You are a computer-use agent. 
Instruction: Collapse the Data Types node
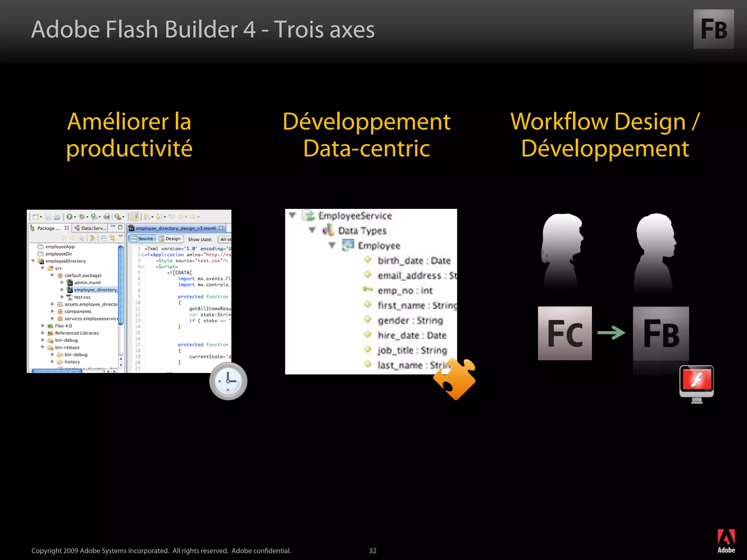(312, 230)
